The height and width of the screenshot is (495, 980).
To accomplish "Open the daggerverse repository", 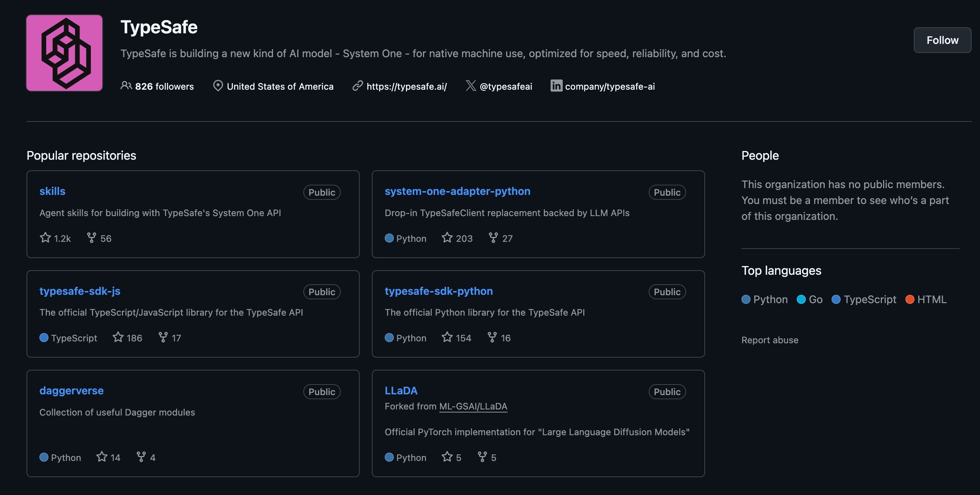I will (72, 391).
